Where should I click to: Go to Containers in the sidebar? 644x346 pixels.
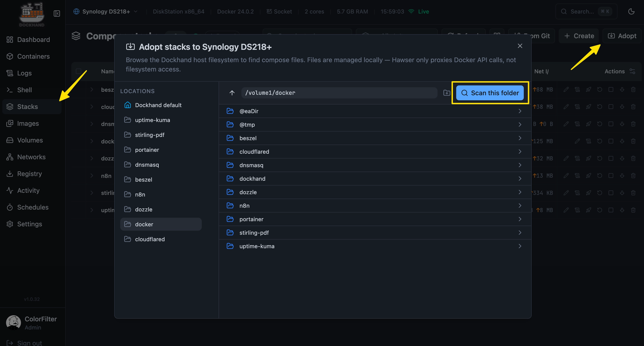pos(32,56)
